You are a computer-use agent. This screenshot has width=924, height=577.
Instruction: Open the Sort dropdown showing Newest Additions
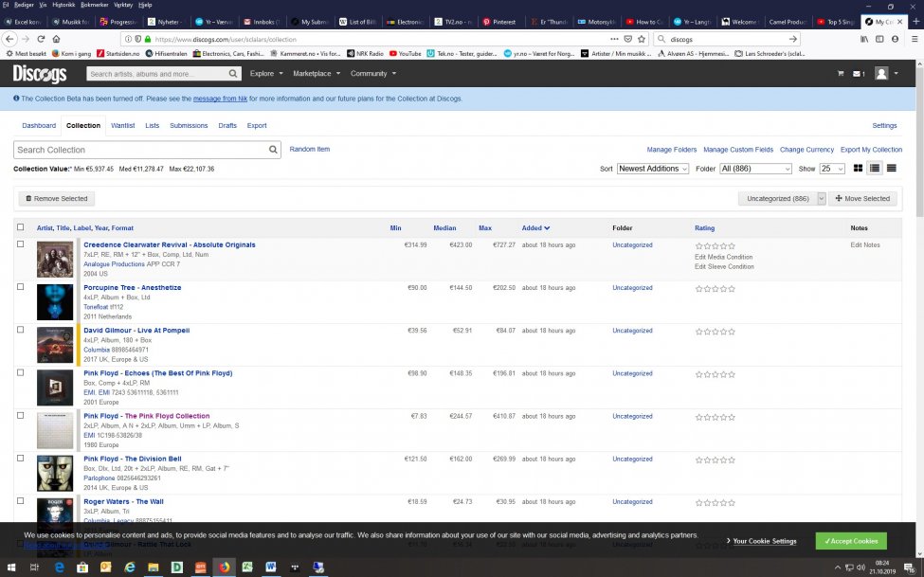653,169
